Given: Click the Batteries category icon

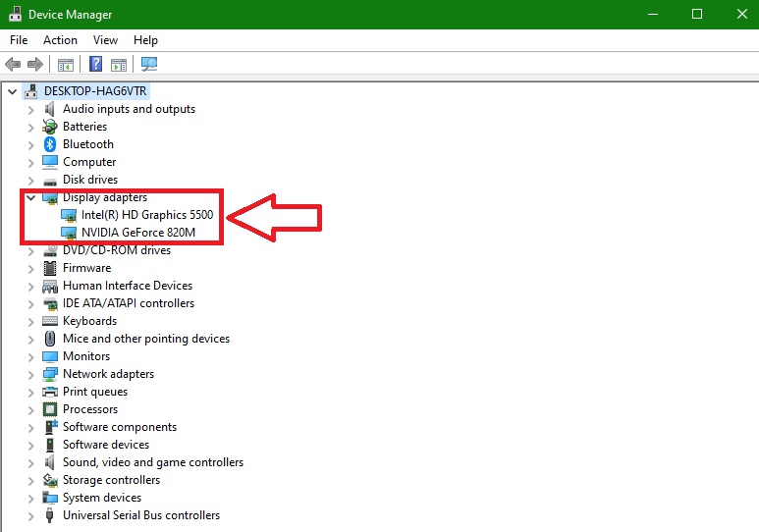Looking at the screenshot, I should click(x=49, y=127).
